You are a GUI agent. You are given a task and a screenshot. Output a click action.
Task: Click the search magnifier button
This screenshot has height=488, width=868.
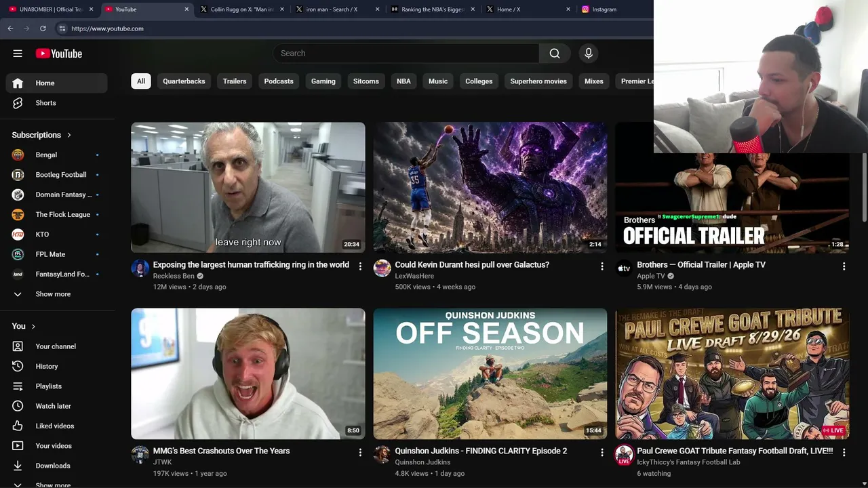pos(555,54)
